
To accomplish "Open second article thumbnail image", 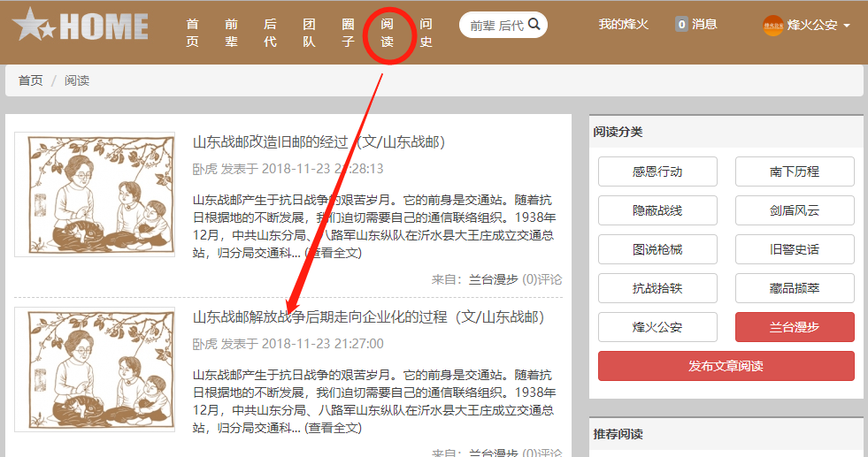I will [x=95, y=369].
